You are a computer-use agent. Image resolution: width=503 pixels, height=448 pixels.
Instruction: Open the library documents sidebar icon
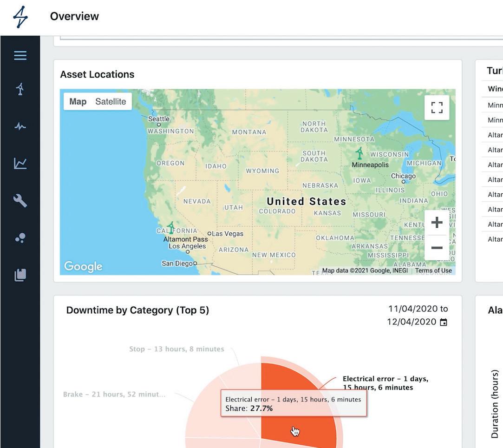tap(20, 275)
